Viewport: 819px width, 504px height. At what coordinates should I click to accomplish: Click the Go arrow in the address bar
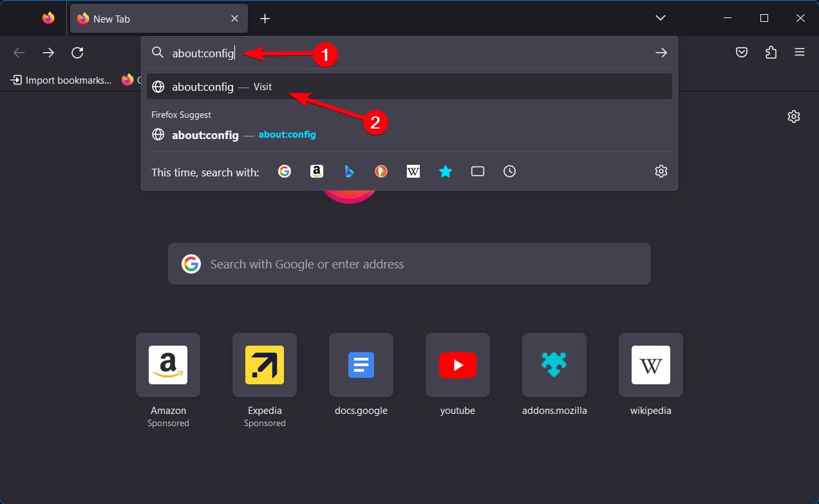coord(661,53)
